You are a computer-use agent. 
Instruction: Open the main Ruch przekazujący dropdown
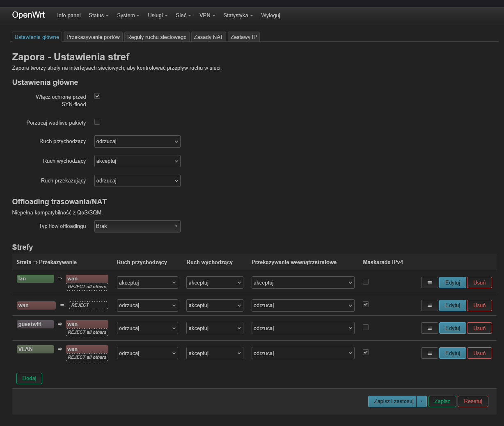[x=137, y=181]
